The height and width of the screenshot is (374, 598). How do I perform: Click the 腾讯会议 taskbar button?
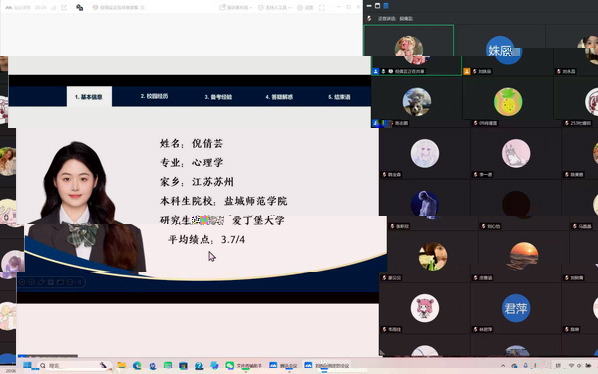283,366
